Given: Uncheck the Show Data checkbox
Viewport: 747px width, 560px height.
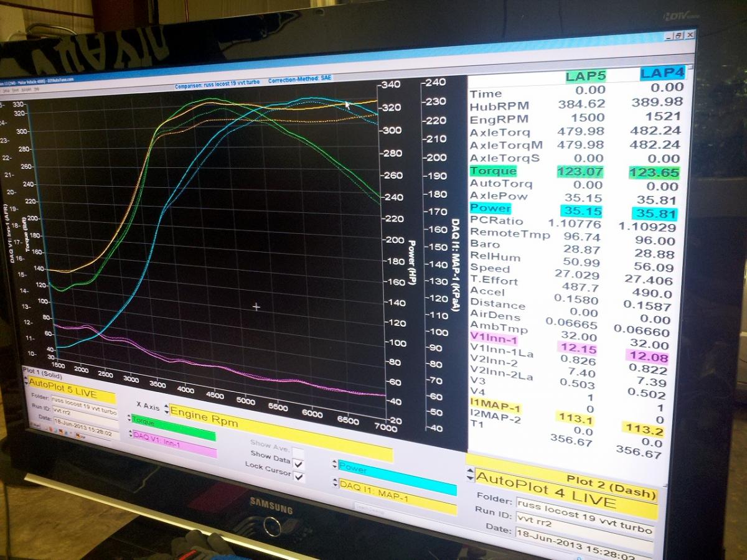Looking at the screenshot, I should point(298,464).
